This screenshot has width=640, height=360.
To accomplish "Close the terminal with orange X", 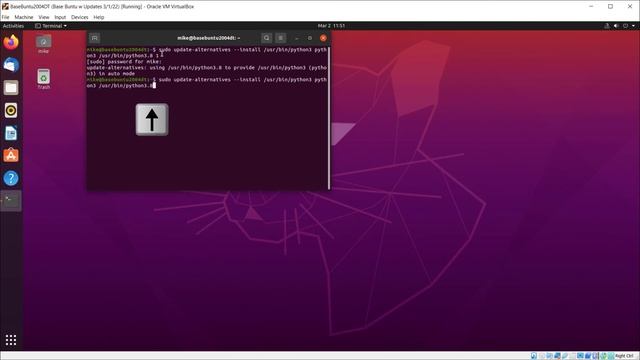I will pyautogui.click(x=323, y=38).
